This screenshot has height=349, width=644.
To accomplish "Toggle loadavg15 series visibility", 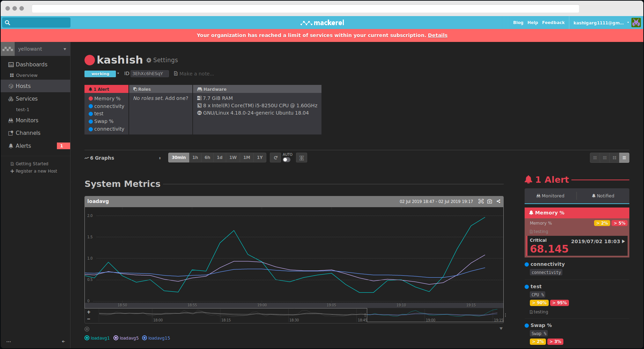I will coord(156,338).
